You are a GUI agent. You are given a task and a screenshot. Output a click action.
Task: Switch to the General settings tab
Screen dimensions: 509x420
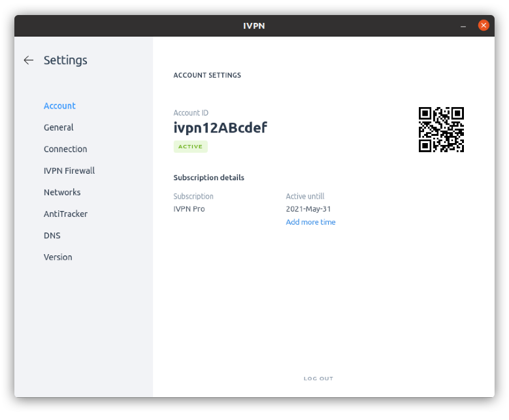pyautogui.click(x=59, y=127)
